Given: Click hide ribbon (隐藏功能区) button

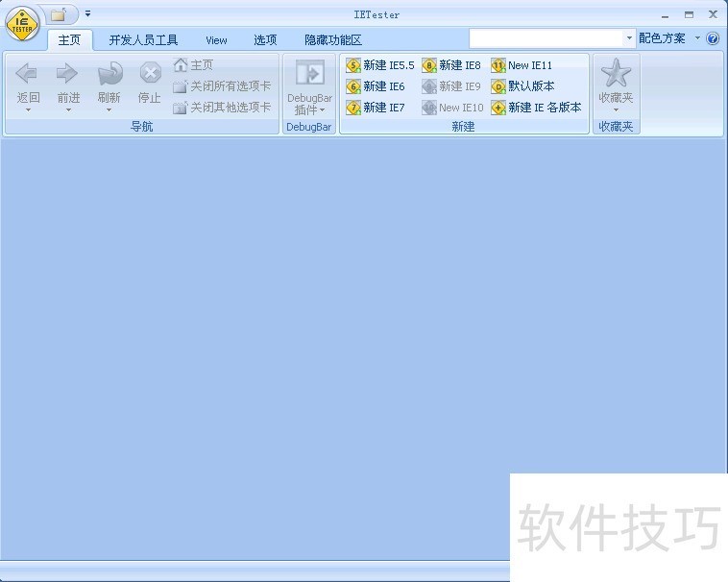Looking at the screenshot, I should point(333,40).
